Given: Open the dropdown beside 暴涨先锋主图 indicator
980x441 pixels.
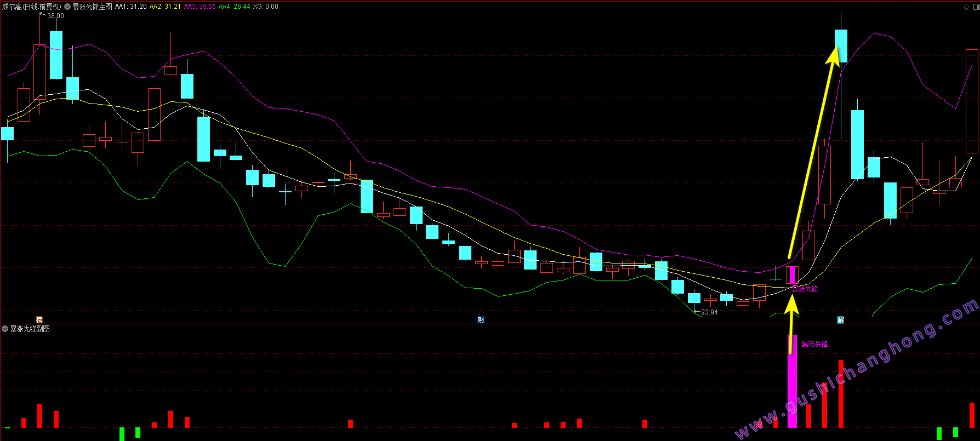Looking at the screenshot, I should pyautogui.click(x=67, y=7).
